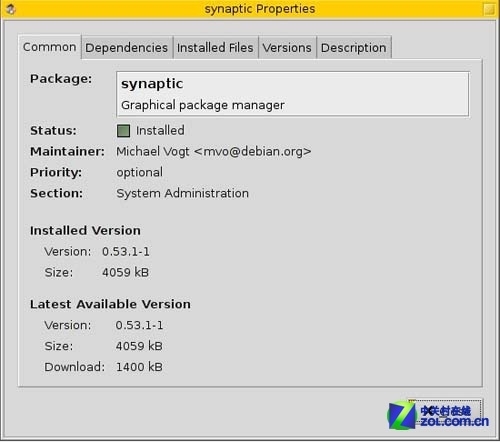Screen dimensions: 500x442
Task: Click latest available version value 0.53.1-1
Action: click(x=139, y=325)
